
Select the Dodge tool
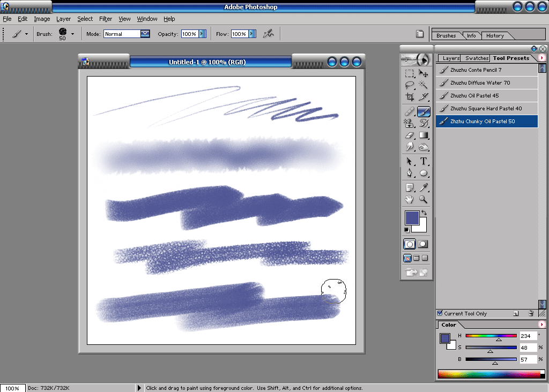pos(424,147)
